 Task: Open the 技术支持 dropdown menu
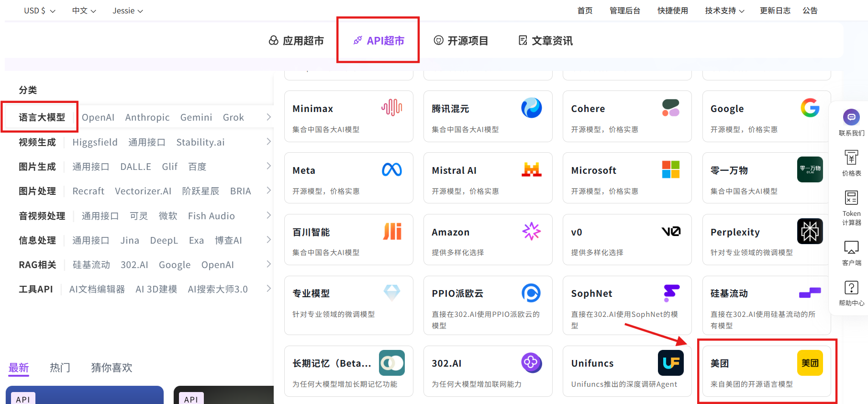click(724, 11)
